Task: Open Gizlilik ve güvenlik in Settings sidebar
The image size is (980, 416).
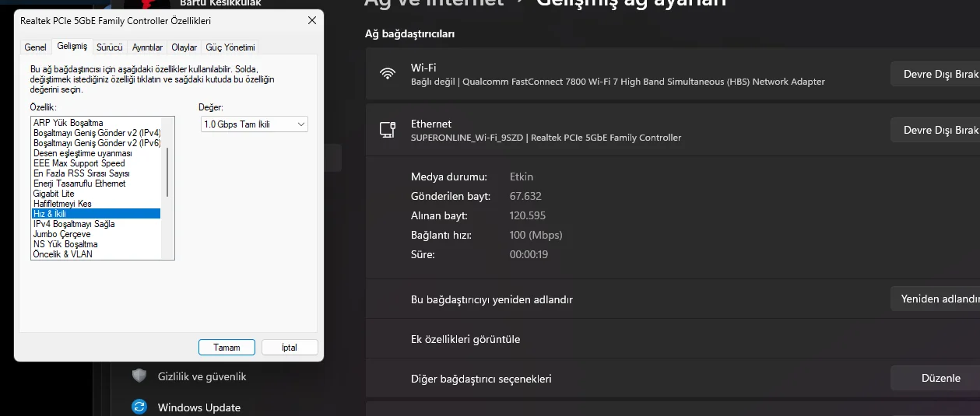Action: click(x=202, y=376)
